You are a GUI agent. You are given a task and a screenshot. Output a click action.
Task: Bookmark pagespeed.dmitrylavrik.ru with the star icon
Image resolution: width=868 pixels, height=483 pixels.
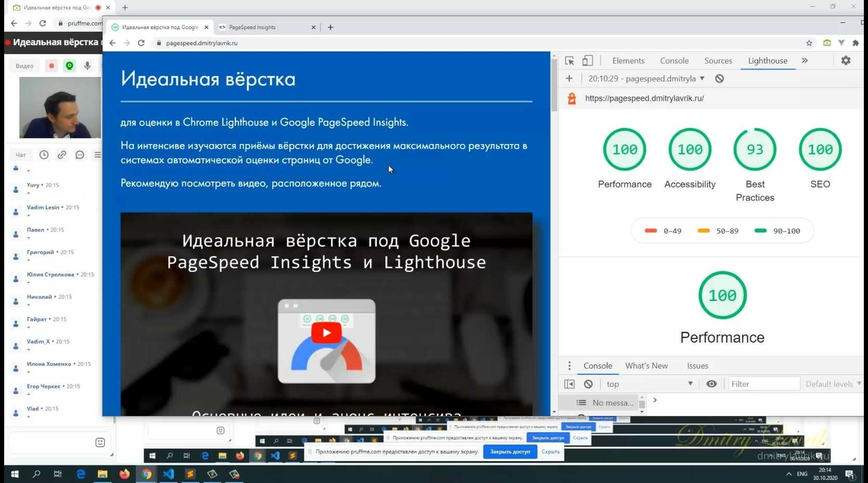tap(809, 43)
